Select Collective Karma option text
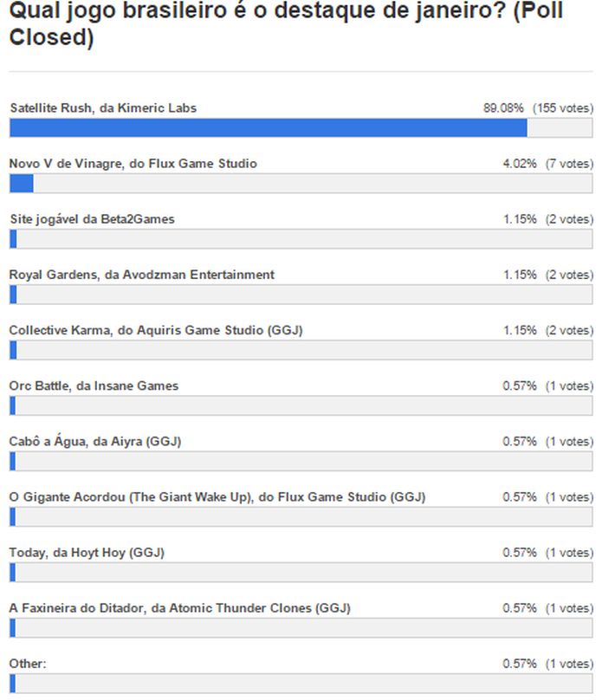Screen dimensions: 602x700 pyautogui.click(x=156, y=330)
